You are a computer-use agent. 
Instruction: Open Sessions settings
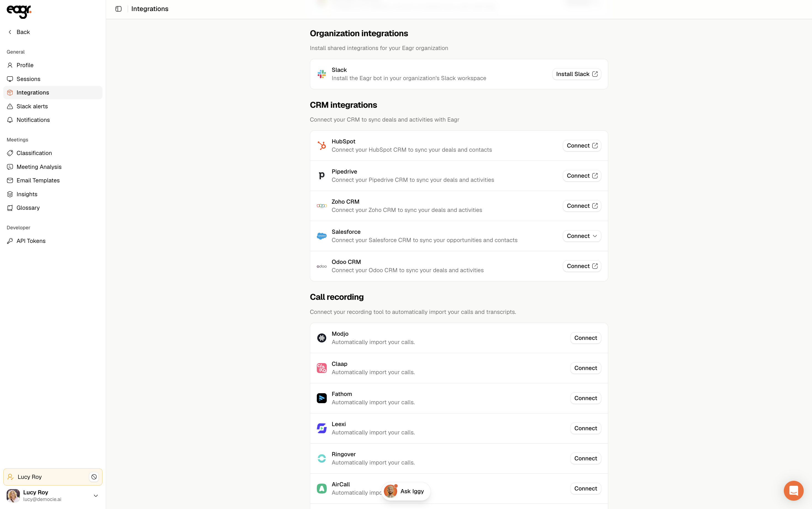(x=53, y=79)
